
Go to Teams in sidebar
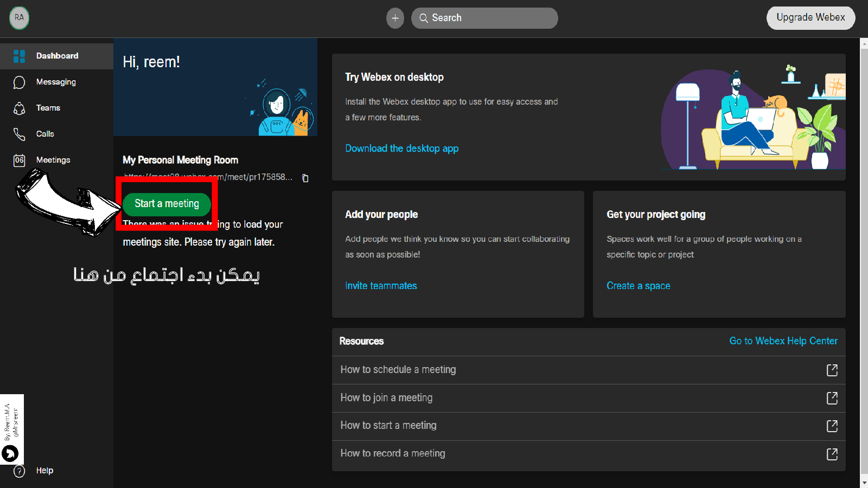[x=48, y=108]
